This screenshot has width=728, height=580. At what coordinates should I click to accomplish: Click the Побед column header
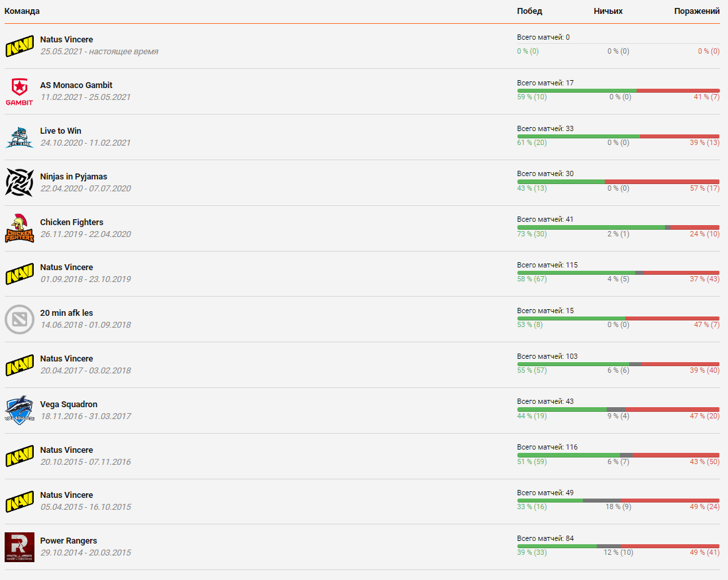click(530, 11)
